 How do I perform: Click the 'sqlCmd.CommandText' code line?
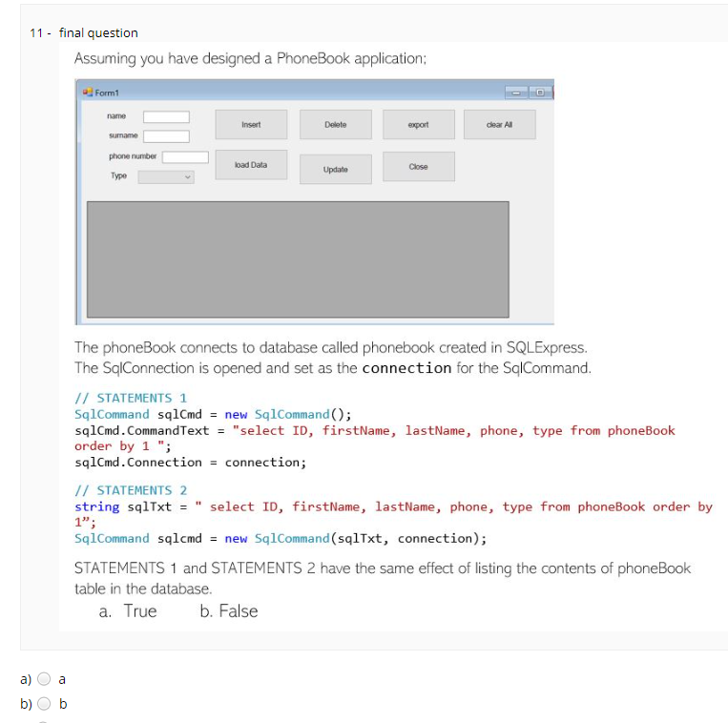click(375, 438)
